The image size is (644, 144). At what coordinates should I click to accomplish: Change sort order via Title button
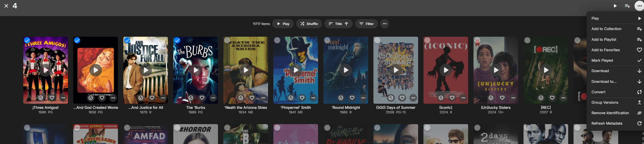[338, 24]
